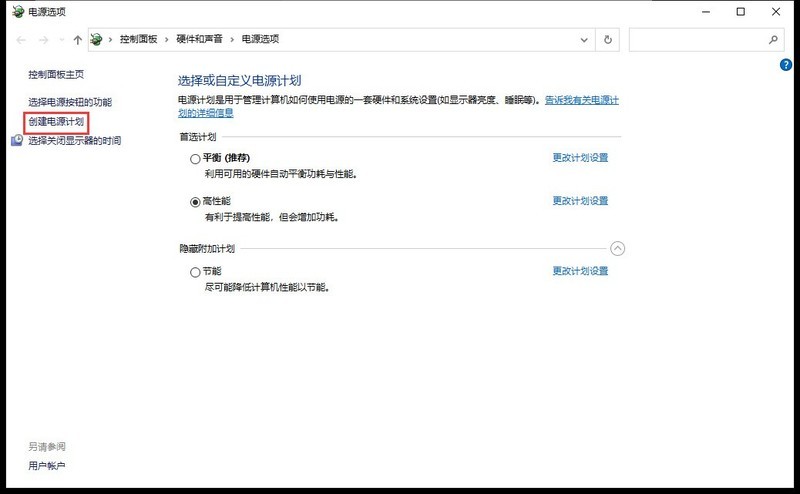
Task: Select the 平衡 (推荐) power plan
Action: [x=195, y=159]
